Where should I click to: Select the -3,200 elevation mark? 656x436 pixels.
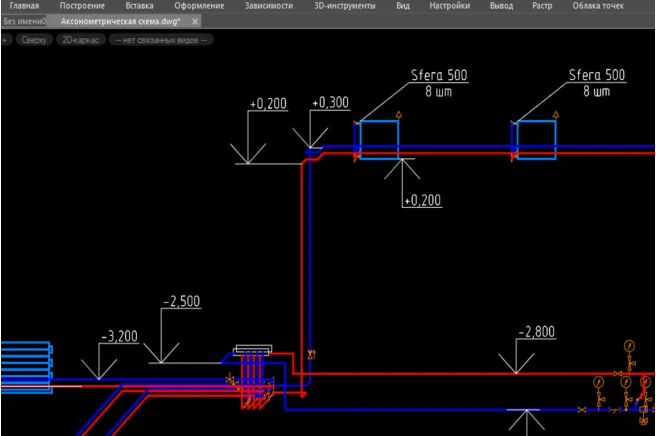[x=119, y=337]
